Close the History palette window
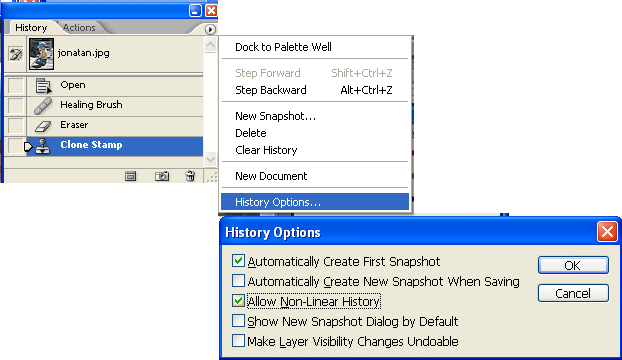This screenshot has height=360, width=622. [211, 10]
